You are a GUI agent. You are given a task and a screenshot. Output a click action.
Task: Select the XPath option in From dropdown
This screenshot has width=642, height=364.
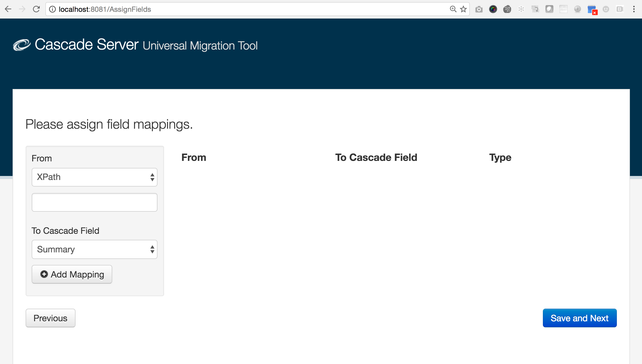tap(94, 177)
